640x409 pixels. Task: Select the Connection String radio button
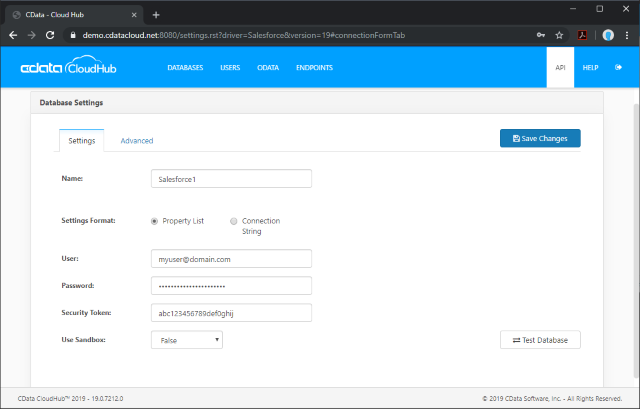pos(233,221)
